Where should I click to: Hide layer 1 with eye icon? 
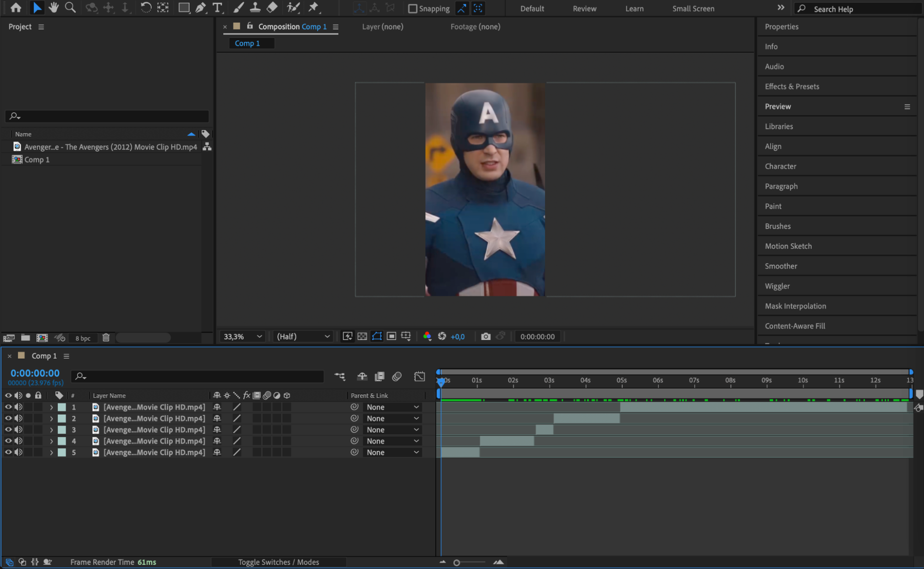tap(8, 407)
